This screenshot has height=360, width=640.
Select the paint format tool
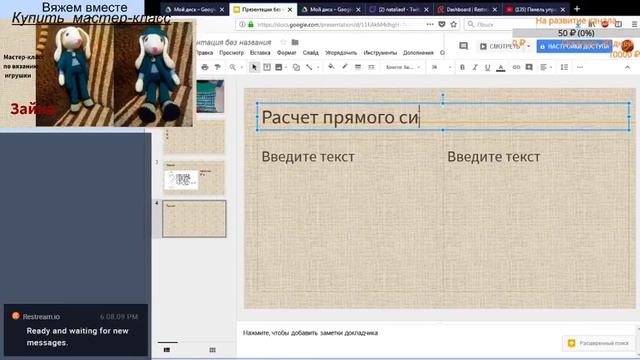218,67
